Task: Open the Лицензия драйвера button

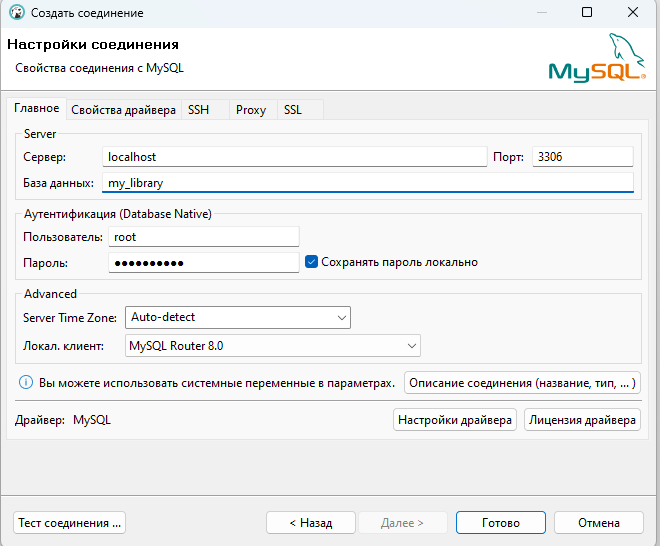Action: click(582, 420)
